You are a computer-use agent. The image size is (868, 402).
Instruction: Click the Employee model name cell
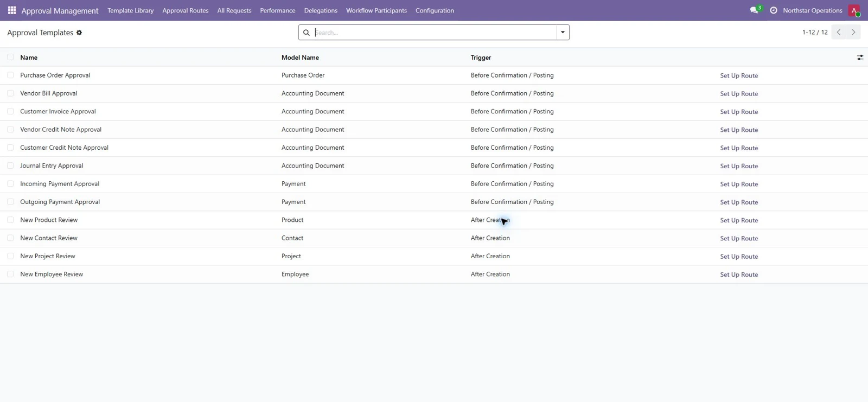pyautogui.click(x=295, y=274)
